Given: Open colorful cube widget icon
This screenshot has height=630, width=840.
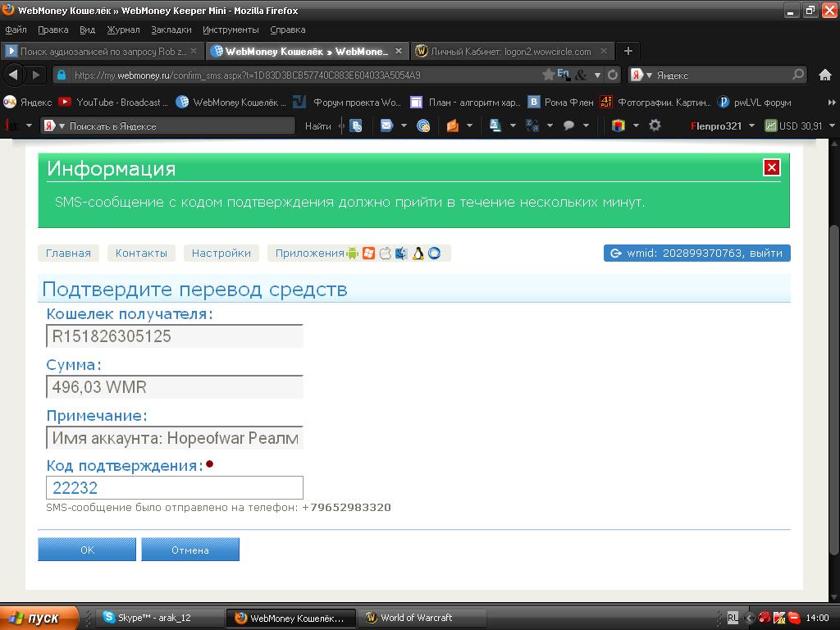Looking at the screenshot, I should [619, 126].
